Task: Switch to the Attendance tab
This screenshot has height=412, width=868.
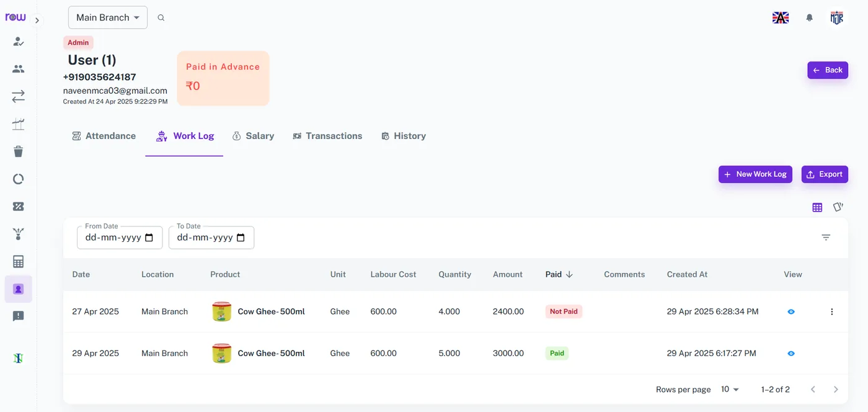Action: point(104,136)
